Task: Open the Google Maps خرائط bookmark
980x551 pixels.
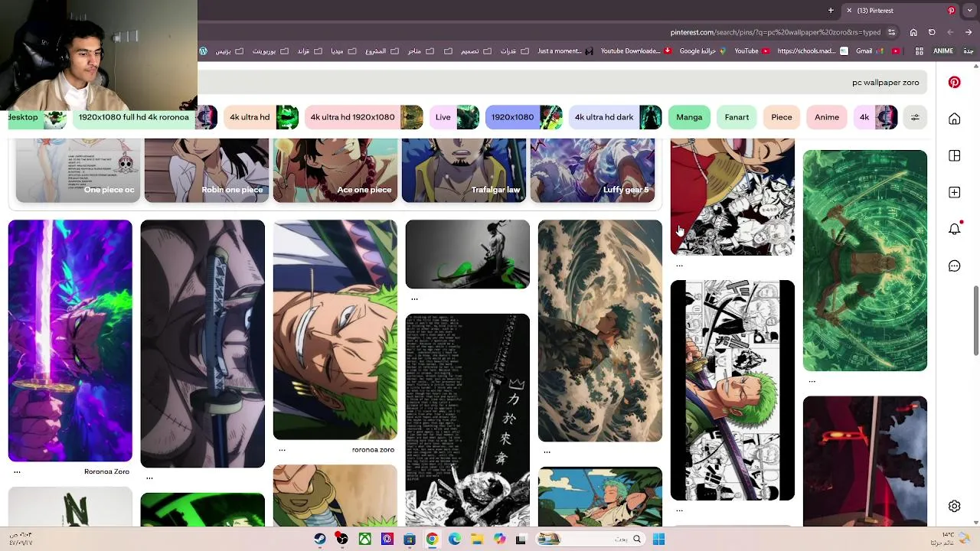Action: tap(703, 51)
